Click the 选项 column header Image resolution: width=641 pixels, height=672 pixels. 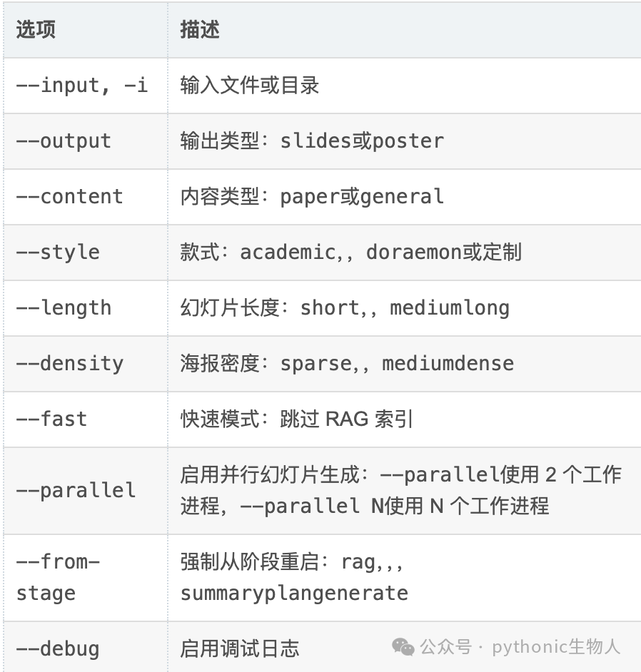36,29
